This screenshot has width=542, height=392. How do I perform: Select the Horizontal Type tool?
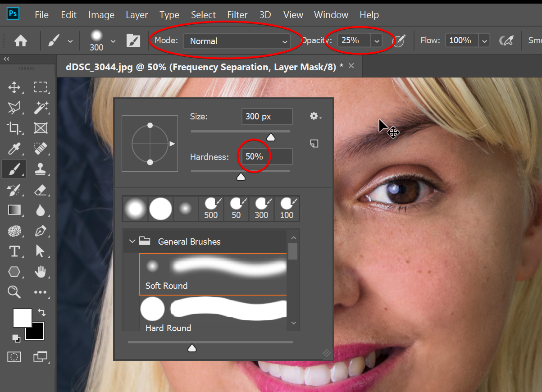[14, 251]
